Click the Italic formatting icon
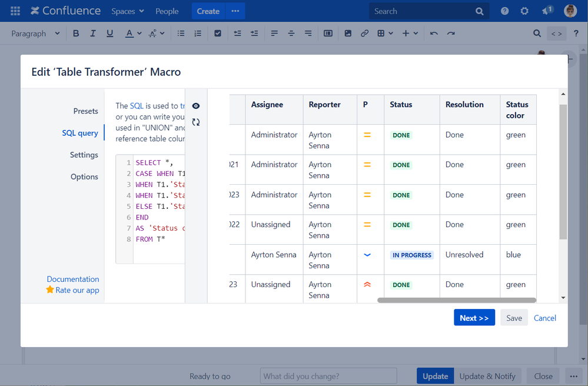The image size is (588, 386). (92, 34)
